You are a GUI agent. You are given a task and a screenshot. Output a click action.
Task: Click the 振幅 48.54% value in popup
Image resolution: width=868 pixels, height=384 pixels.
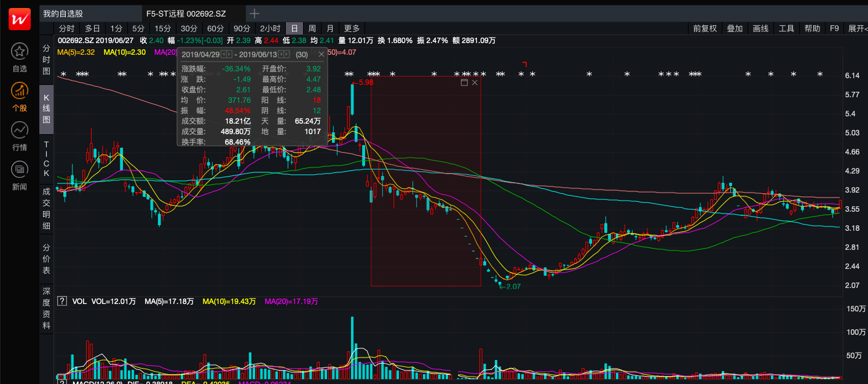pos(237,111)
